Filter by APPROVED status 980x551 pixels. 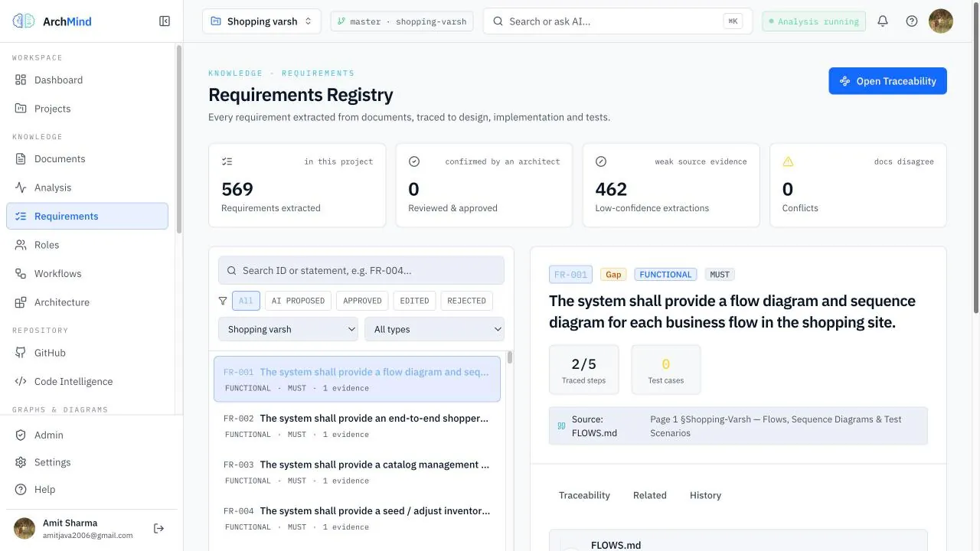pos(362,301)
